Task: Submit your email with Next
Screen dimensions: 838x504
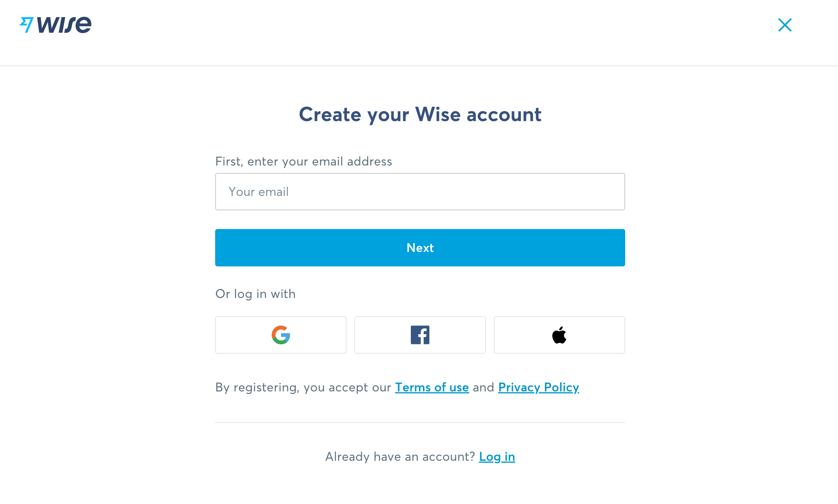Action: pos(420,248)
